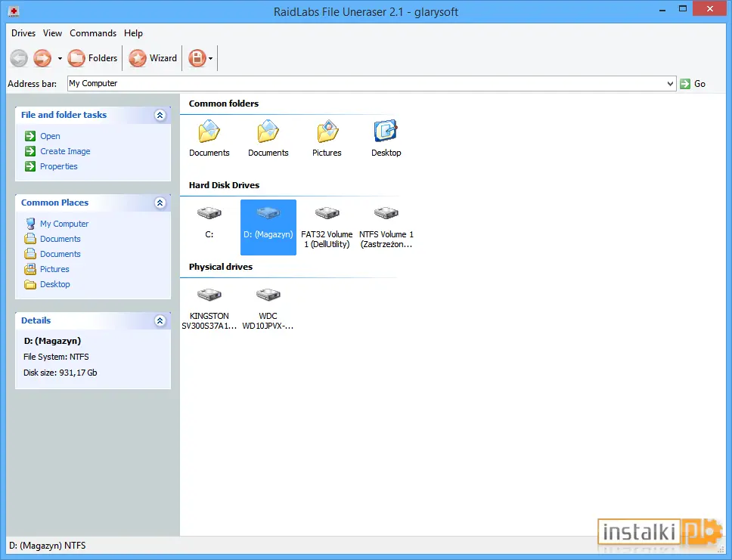
Task: Click the Back navigation arrow
Action: (19, 58)
